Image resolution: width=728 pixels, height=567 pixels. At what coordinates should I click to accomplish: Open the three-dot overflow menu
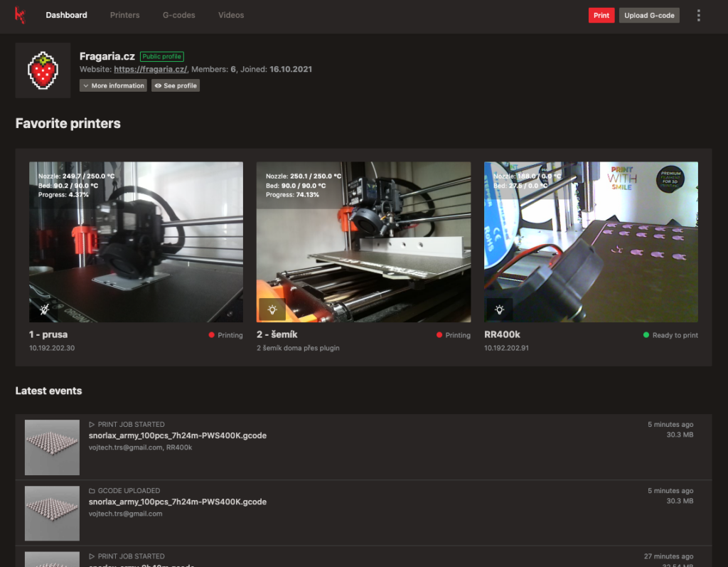(x=699, y=15)
